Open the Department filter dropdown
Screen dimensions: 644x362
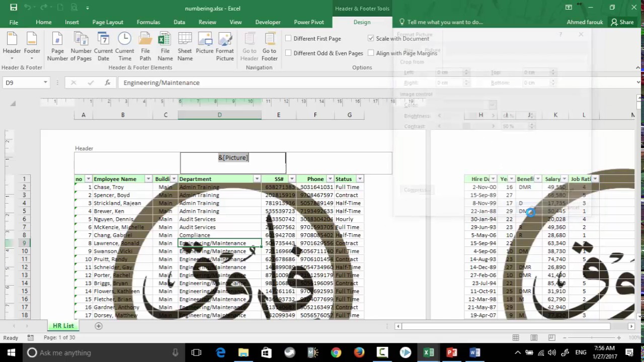coord(257,179)
